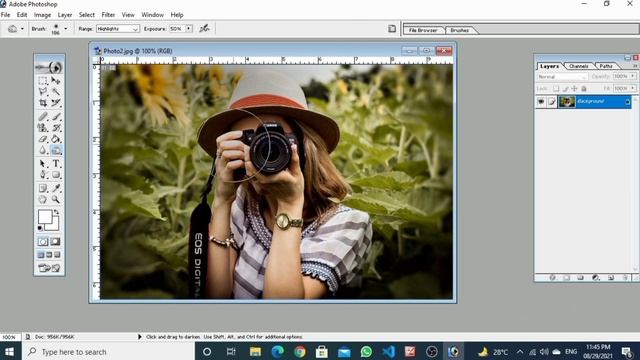Select the Crop tool
This screenshot has height=360, width=640.
(42, 102)
